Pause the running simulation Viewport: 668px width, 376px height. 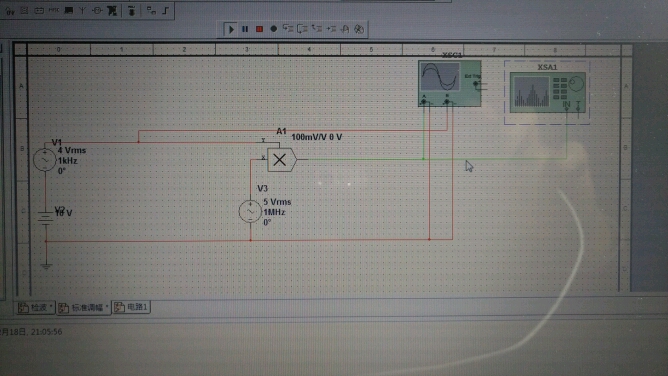click(245, 29)
